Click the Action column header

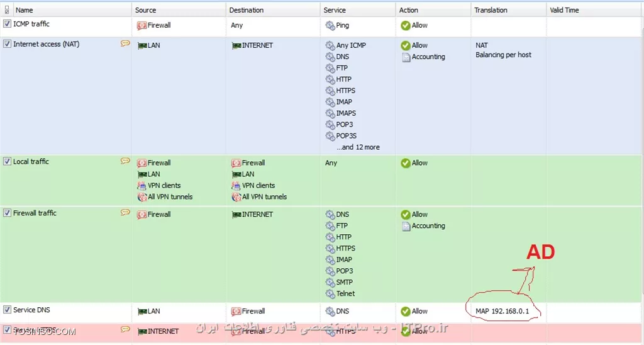pos(433,10)
